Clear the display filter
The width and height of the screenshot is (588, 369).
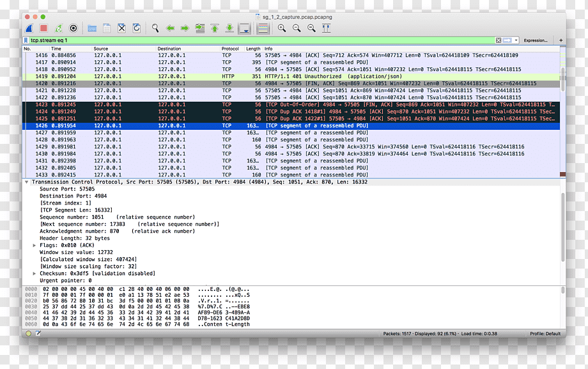(499, 40)
